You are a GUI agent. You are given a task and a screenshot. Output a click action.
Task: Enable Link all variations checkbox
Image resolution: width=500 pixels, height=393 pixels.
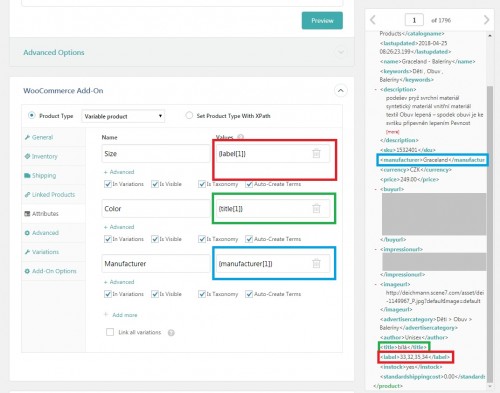pyautogui.click(x=110, y=332)
